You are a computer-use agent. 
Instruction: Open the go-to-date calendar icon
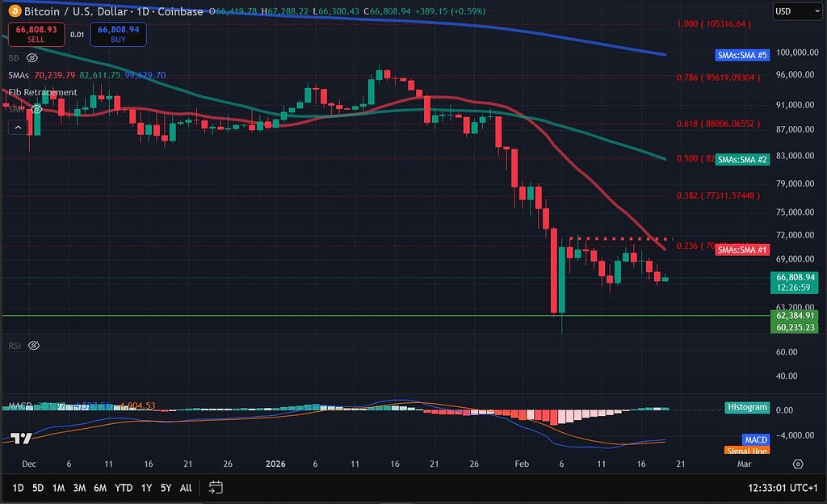pos(216,487)
